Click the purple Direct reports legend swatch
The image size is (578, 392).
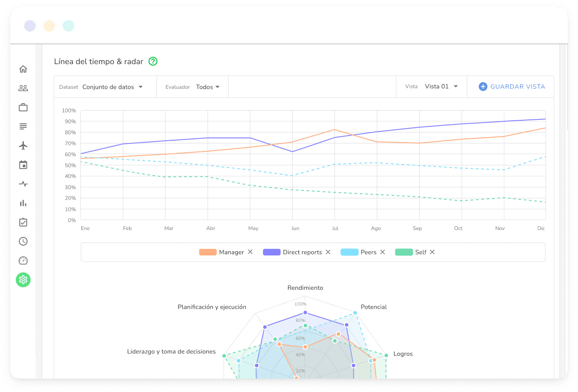[272, 252]
